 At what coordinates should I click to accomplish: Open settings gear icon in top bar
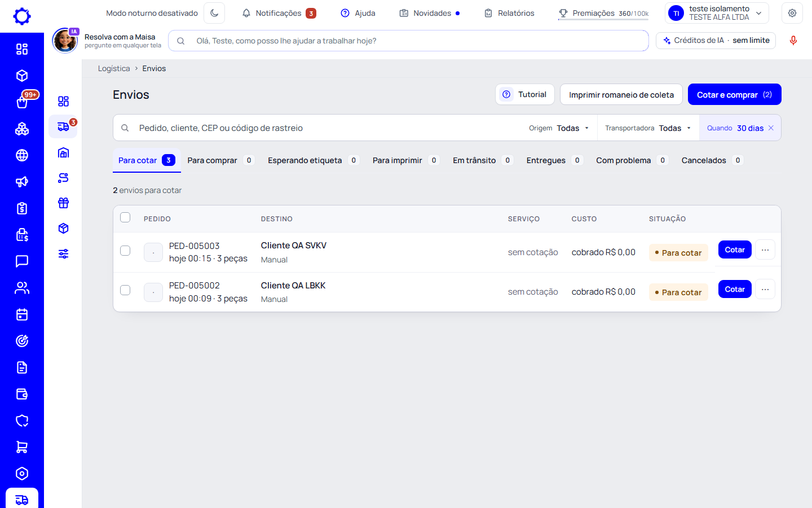[792, 13]
